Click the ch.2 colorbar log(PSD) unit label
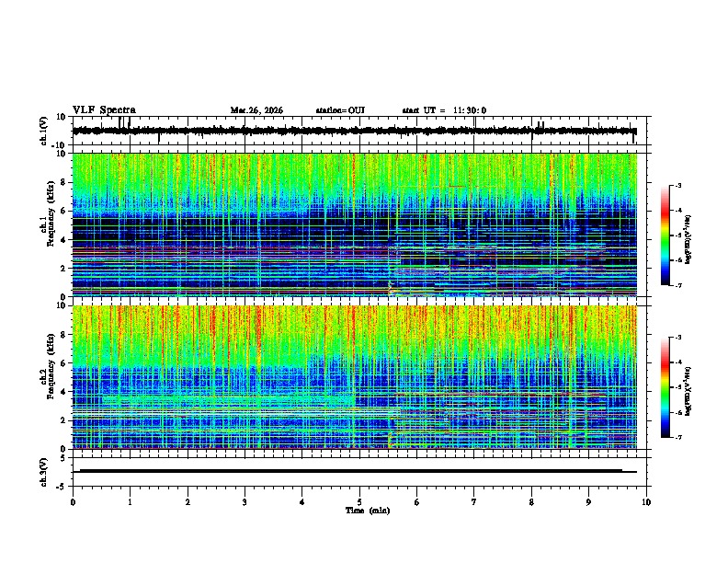 (x=688, y=392)
